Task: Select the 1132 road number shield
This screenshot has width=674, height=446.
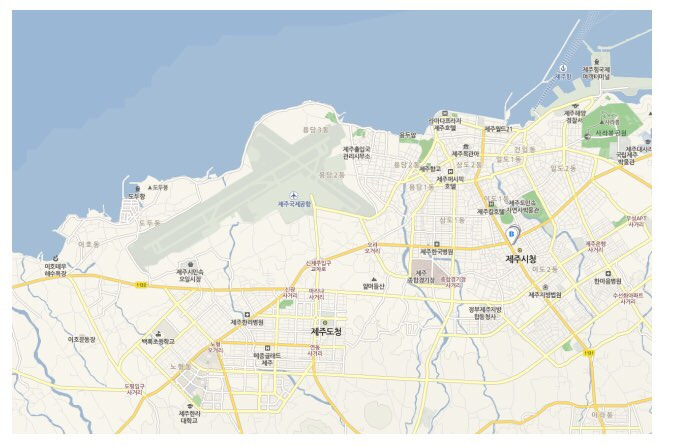Action: pyautogui.click(x=141, y=285)
